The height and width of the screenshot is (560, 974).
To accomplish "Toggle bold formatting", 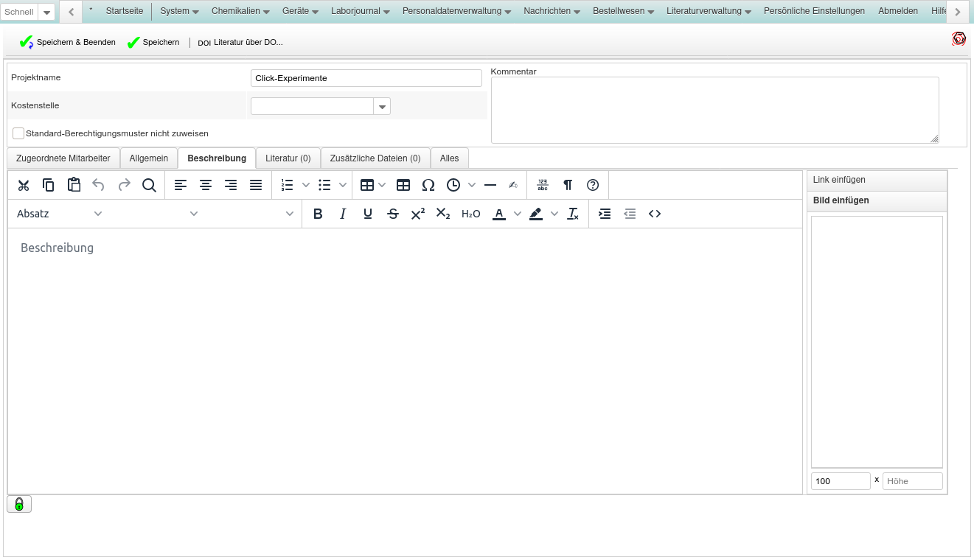I will 318,214.
